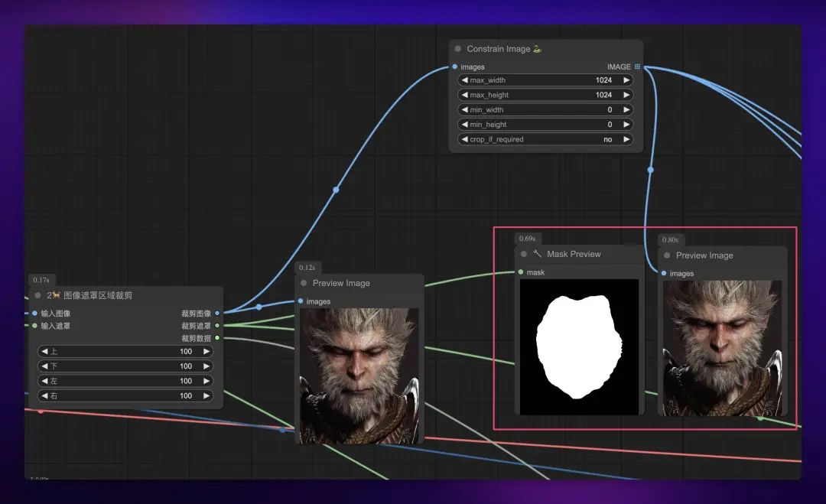Click the 下 100 value field
Screen dimensions: 826x504
click(x=125, y=366)
